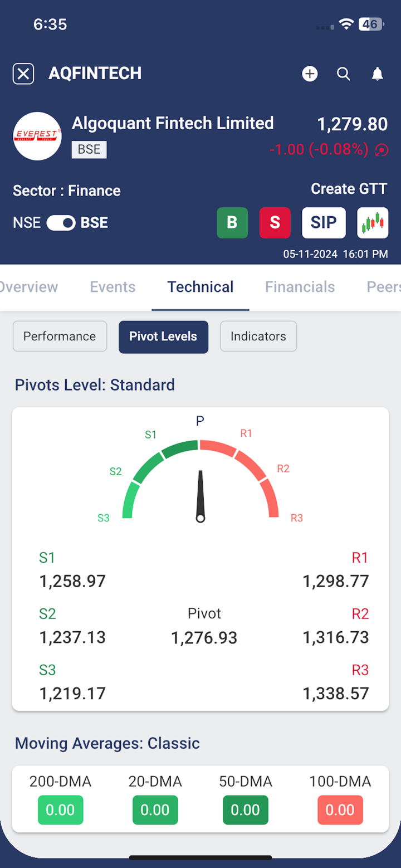401x868 pixels.
Task: Select the Indicators sub-section chip
Action: (258, 337)
